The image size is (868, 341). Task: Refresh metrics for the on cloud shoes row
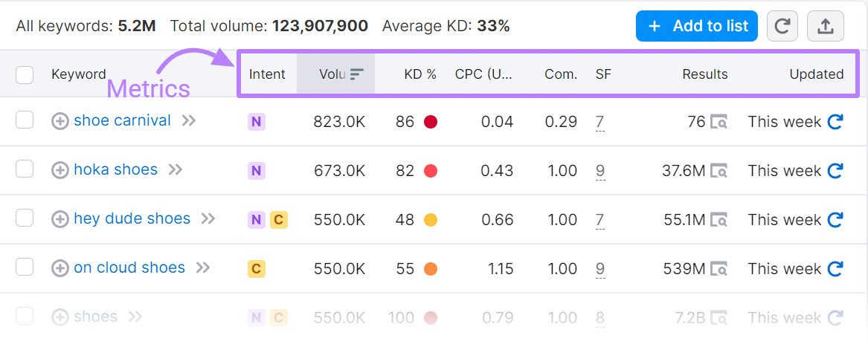click(835, 269)
